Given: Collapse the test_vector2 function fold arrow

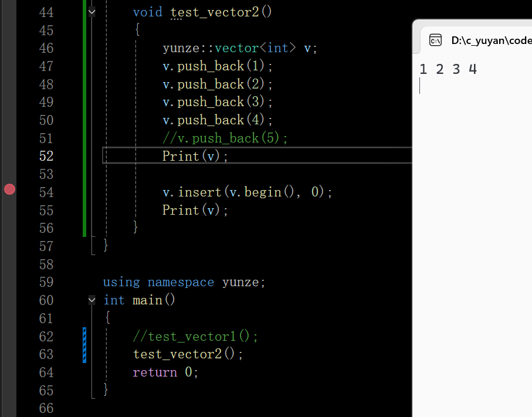Looking at the screenshot, I should coord(92,12).
